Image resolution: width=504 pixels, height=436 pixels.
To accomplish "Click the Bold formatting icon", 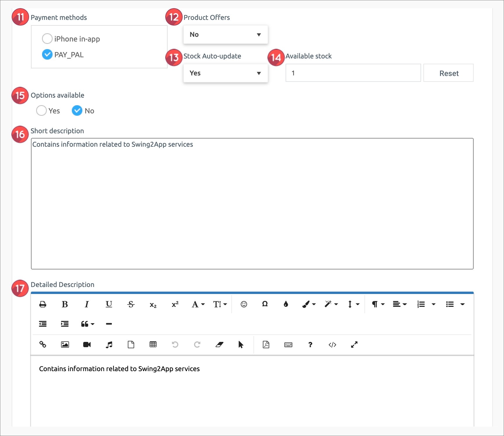I will 65,304.
